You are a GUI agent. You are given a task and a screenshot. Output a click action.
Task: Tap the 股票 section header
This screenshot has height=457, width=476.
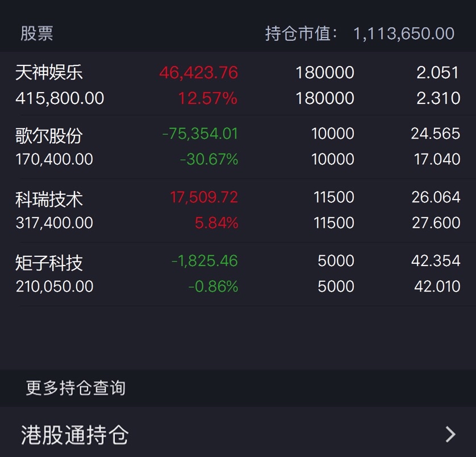[37, 34]
